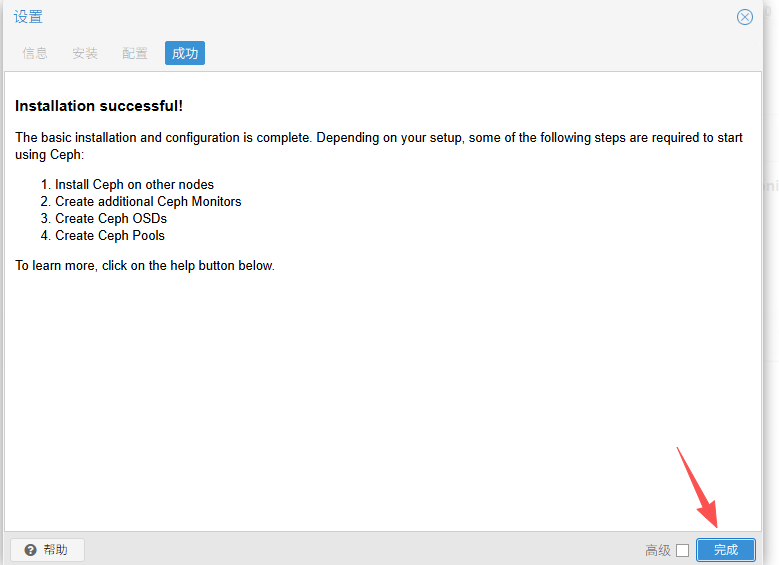The width and height of the screenshot is (779, 565).
Task: Click the text Create Ceph Pools
Action: 110,235
